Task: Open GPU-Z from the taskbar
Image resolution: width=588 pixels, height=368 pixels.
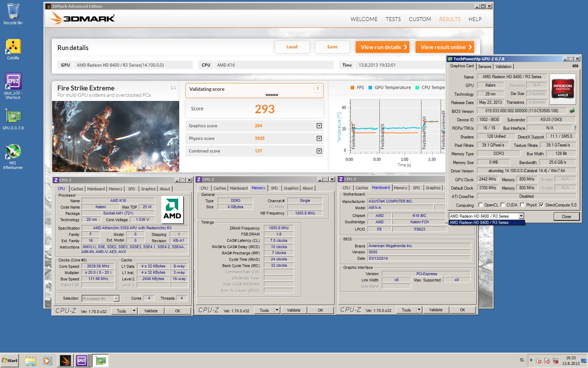Action: pos(101,360)
